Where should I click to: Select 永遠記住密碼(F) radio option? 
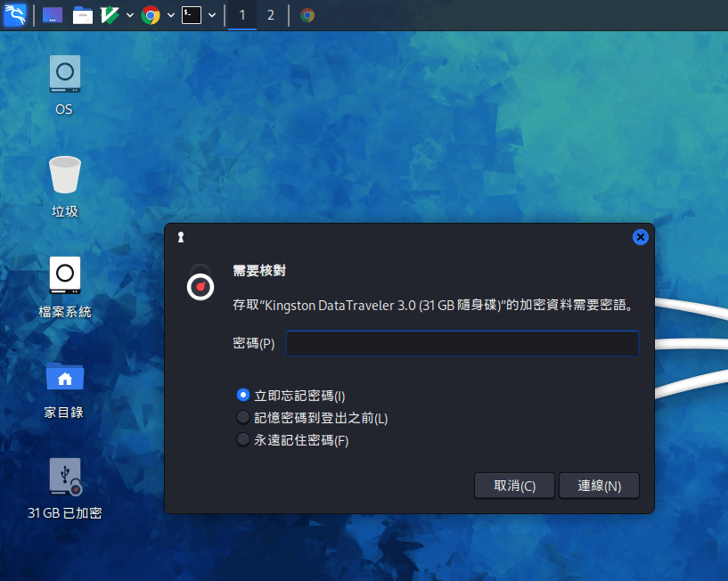click(292, 440)
